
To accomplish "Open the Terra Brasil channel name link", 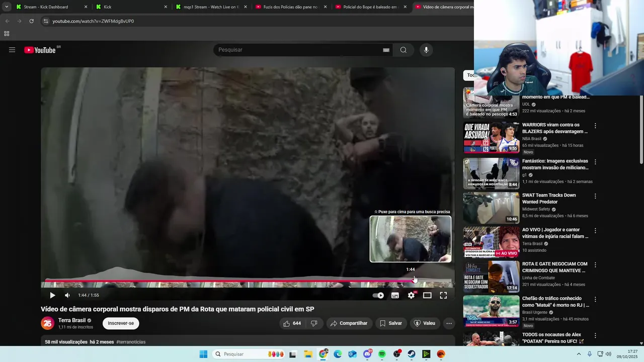I will (72, 320).
